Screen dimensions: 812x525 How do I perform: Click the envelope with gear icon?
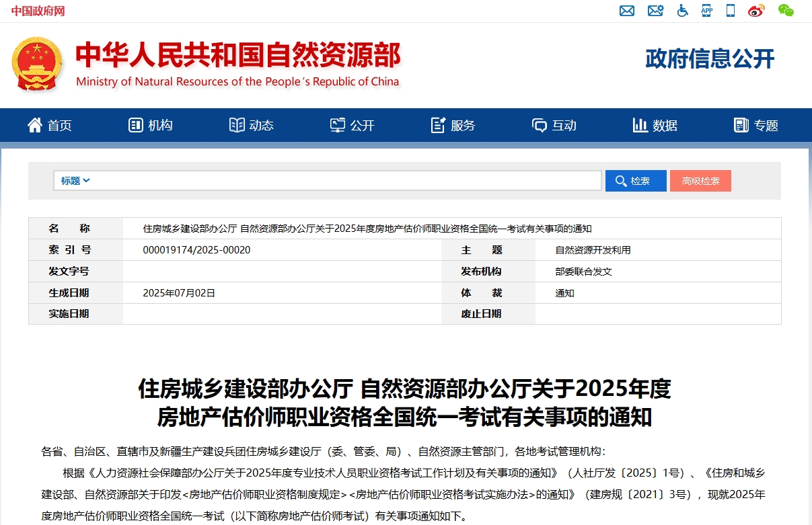(x=655, y=11)
